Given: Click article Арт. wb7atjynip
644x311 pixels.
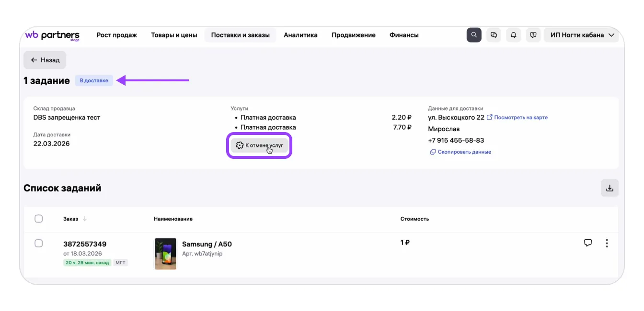Looking at the screenshot, I should pos(202,254).
